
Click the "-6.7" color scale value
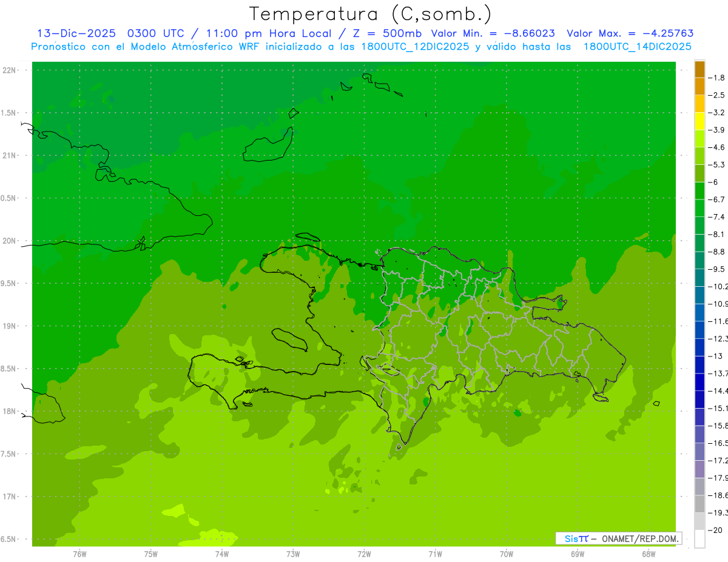click(x=716, y=199)
